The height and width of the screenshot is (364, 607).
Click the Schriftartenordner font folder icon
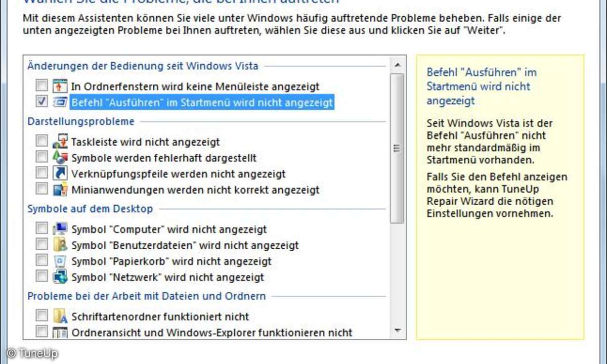click(x=60, y=316)
